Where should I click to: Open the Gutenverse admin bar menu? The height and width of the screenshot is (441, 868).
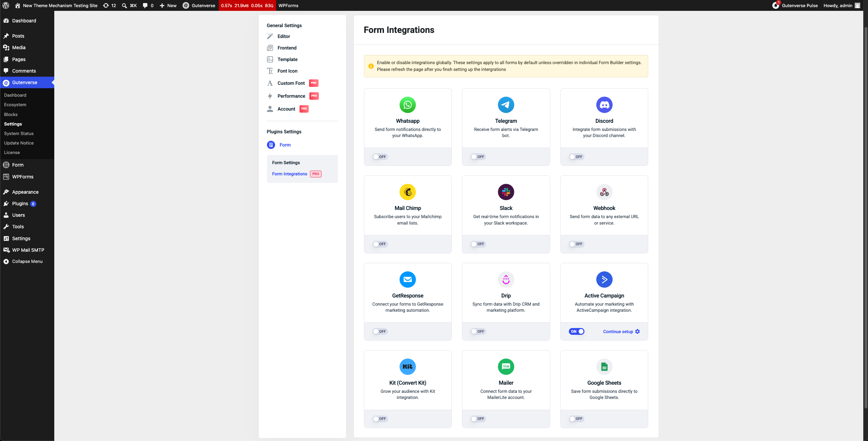point(199,5)
